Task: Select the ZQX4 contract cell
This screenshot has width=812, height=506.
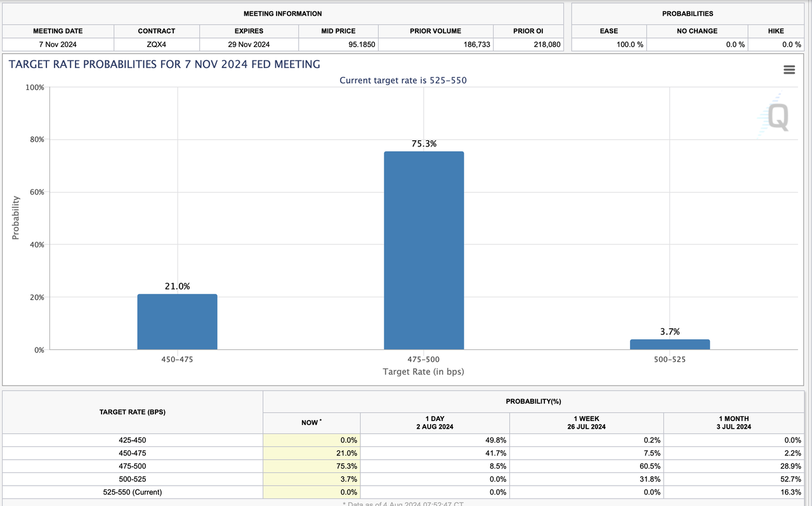Action: pos(157,44)
